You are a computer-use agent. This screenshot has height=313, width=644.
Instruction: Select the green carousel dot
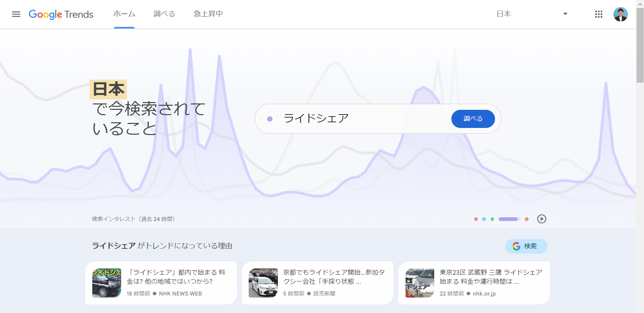click(492, 219)
